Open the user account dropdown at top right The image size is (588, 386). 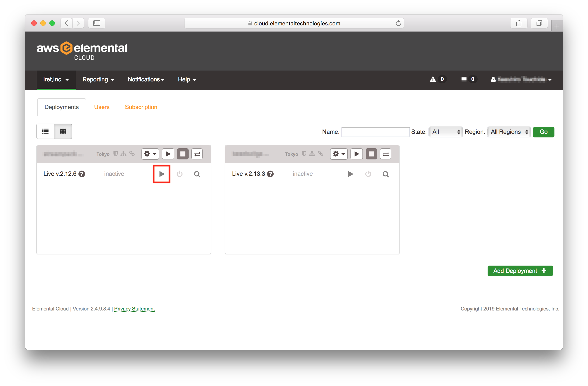[521, 79]
